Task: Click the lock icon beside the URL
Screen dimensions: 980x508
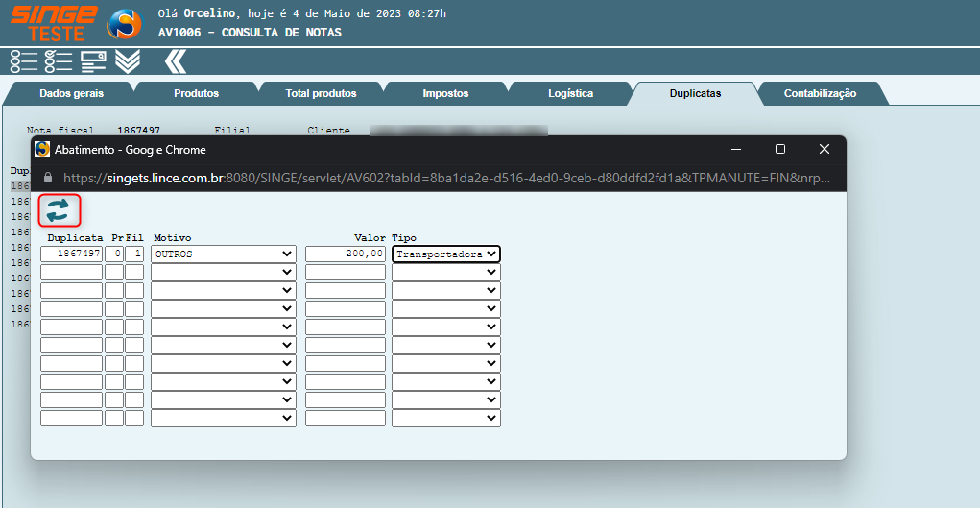Action: click(48, 179)
